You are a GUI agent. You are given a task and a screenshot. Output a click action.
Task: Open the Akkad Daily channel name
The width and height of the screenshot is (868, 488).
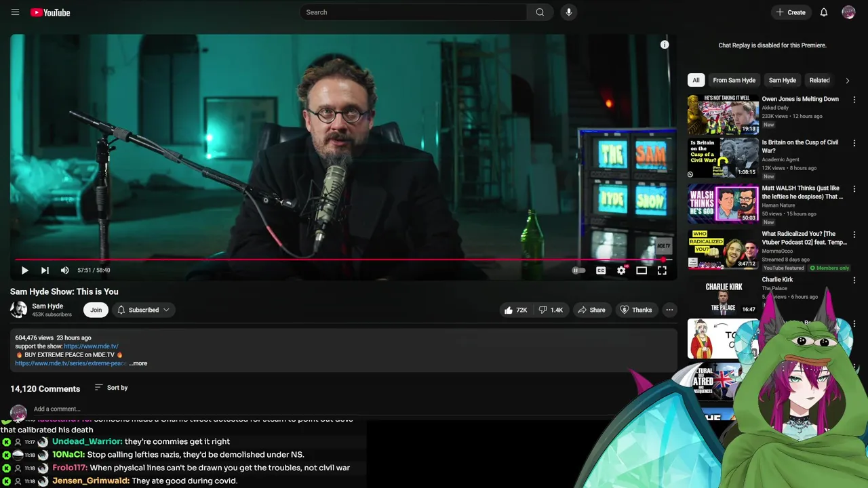(776, 108)
